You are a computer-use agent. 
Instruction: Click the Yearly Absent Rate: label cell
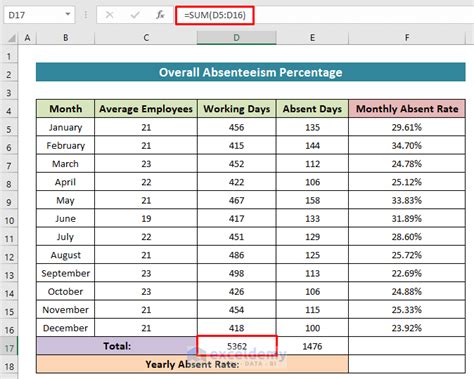(192, 364)
